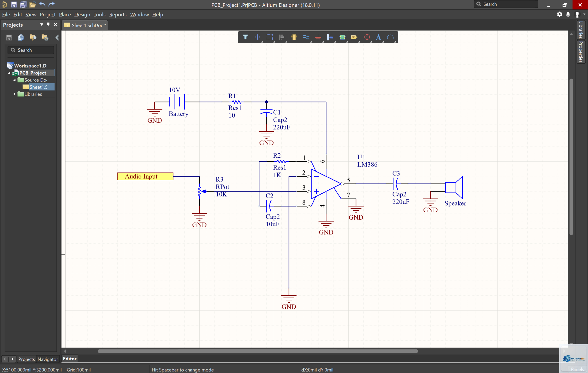The image size is (588, 373).
Task: Switch to Sheet1.SchDoc document tab
Action: 85,25
